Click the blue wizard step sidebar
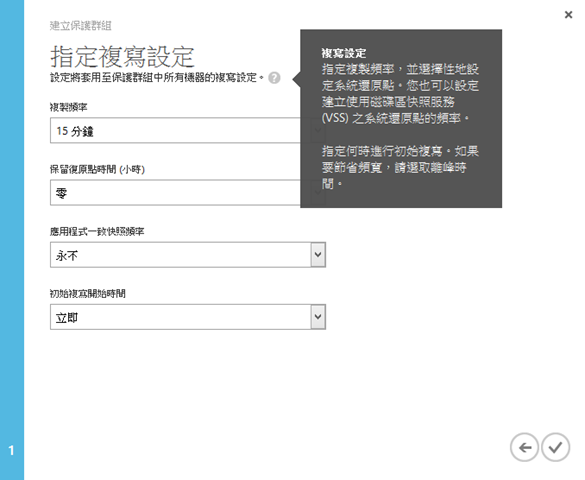The width and height of the screenshot is (585, 480). pos(12,240)
